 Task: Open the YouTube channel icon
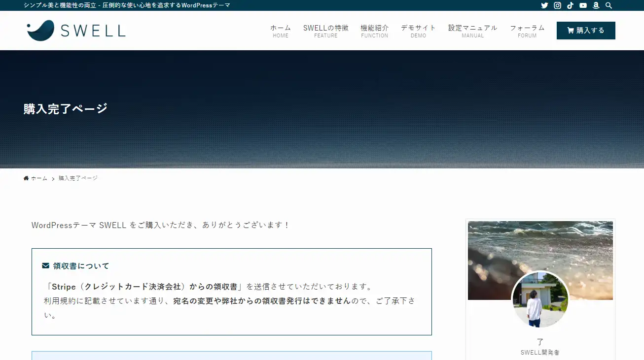(583, 5)
